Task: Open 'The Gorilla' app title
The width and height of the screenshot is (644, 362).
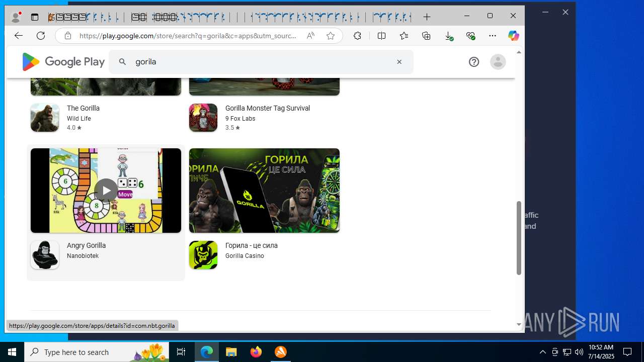Action: pyautogui.click(x=83, y=108)
